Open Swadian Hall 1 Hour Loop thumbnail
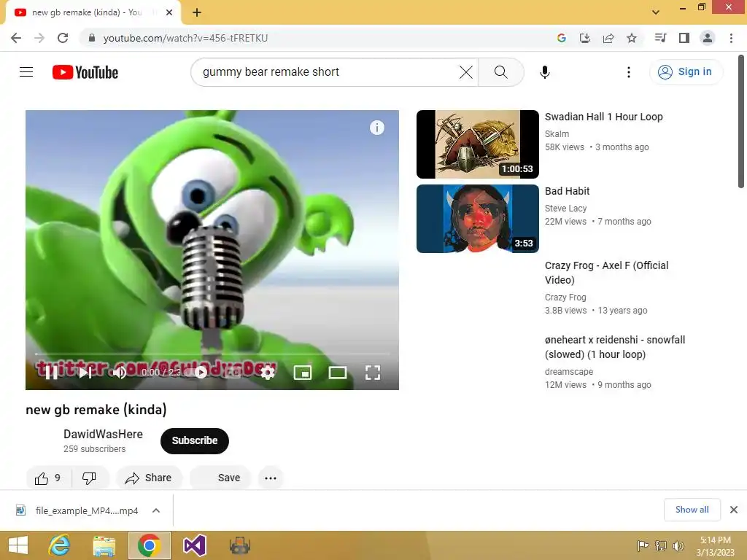The height and width of the screenshot is (560, 747). (x=477, y=144)
